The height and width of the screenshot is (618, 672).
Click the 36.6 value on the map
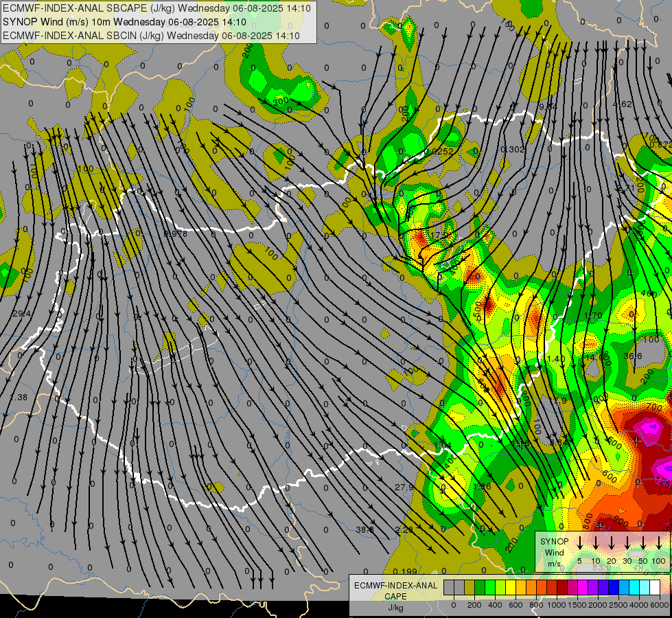coord(633,356)
